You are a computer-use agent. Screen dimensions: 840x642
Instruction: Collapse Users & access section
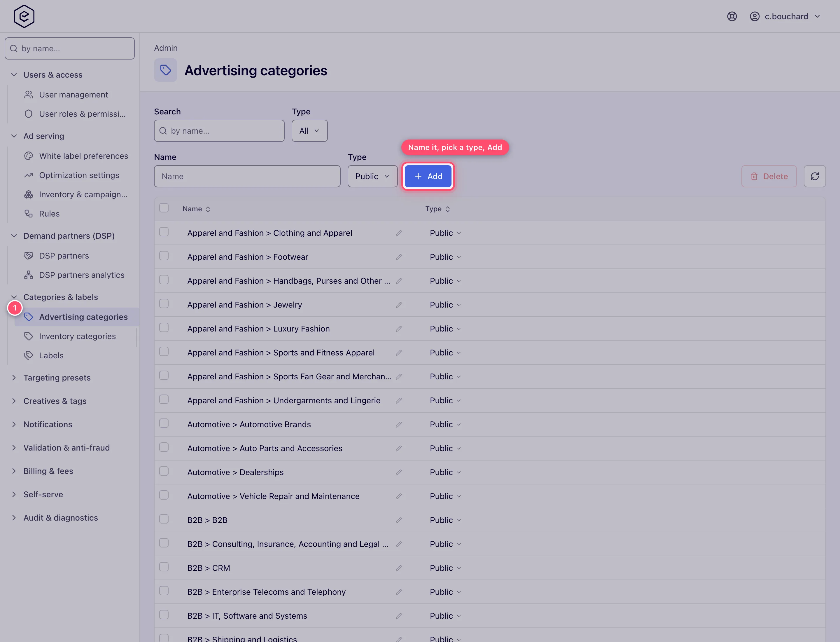53,75
